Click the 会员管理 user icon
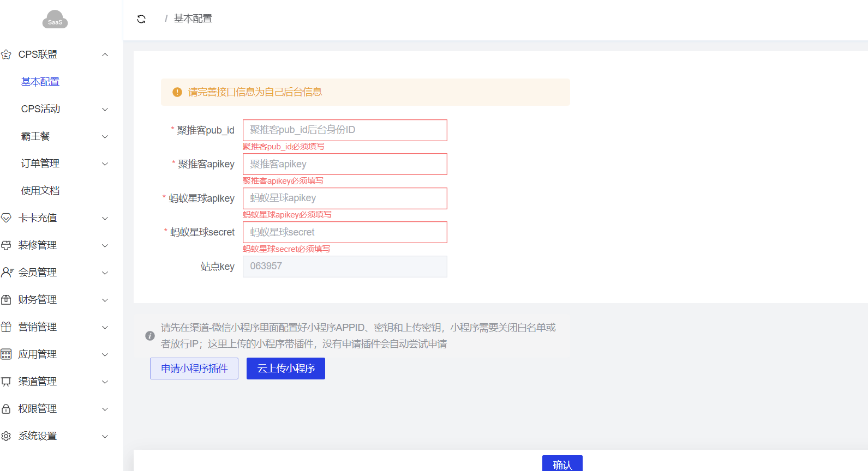This screenshot has height=471, width=868. [7, 273]
